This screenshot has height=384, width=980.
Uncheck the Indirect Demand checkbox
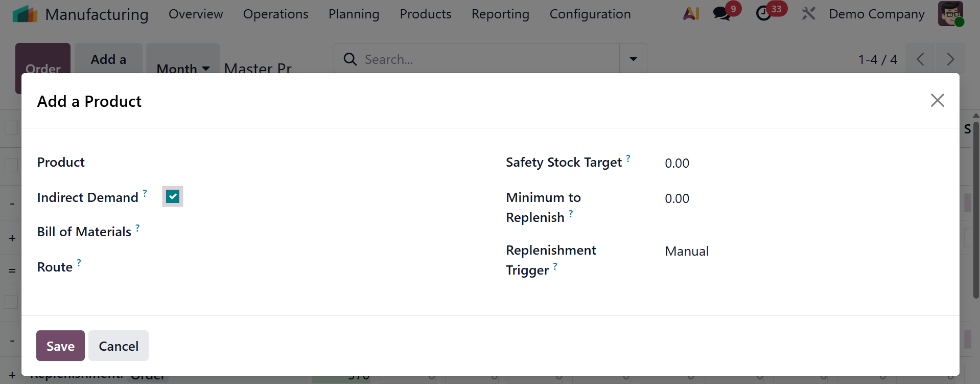pos(173,197)
